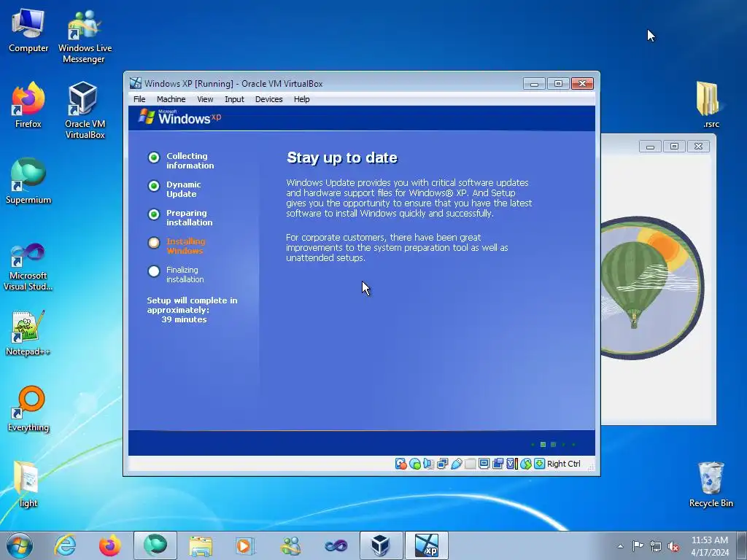Click the Show desktop strip beside the taskbar clock

point(742,545)
